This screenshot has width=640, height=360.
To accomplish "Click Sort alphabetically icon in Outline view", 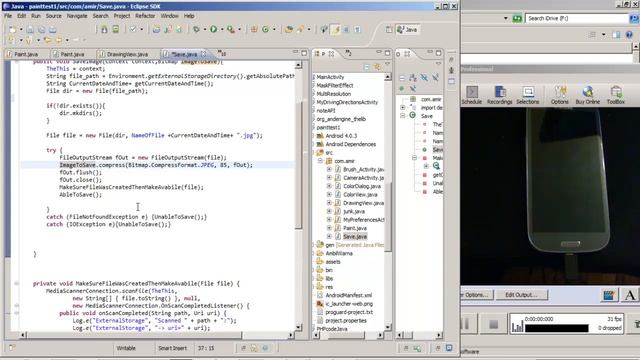I will (x=413, y=78).
